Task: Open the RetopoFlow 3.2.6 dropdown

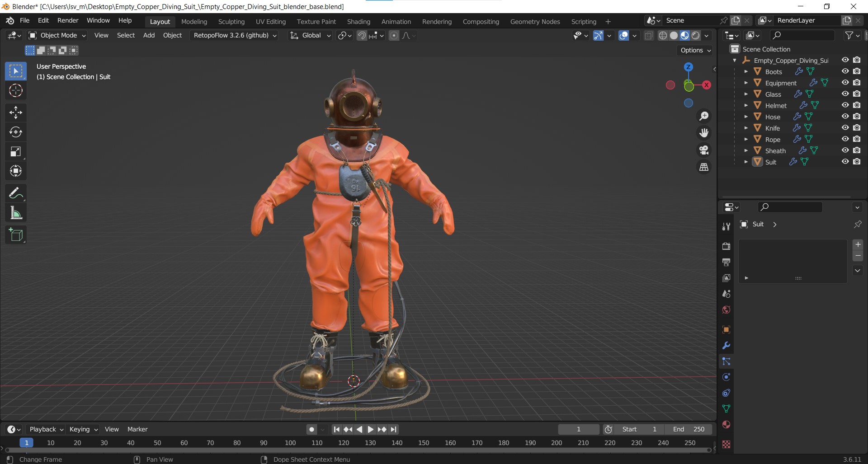Action: [x=235, y=35]
